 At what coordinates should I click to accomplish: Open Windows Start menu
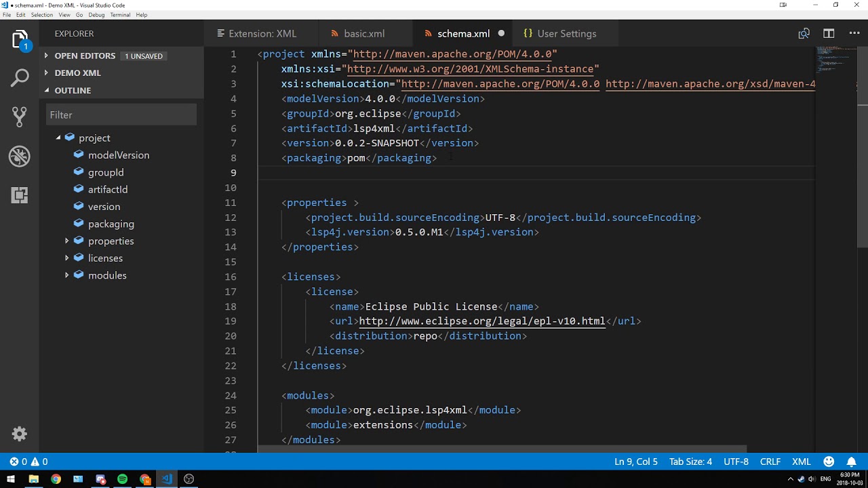pos(11,479)
